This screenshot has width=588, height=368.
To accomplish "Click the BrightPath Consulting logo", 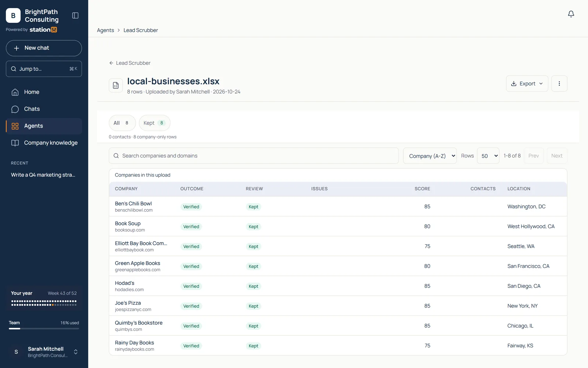I will [x=13, y=15].
